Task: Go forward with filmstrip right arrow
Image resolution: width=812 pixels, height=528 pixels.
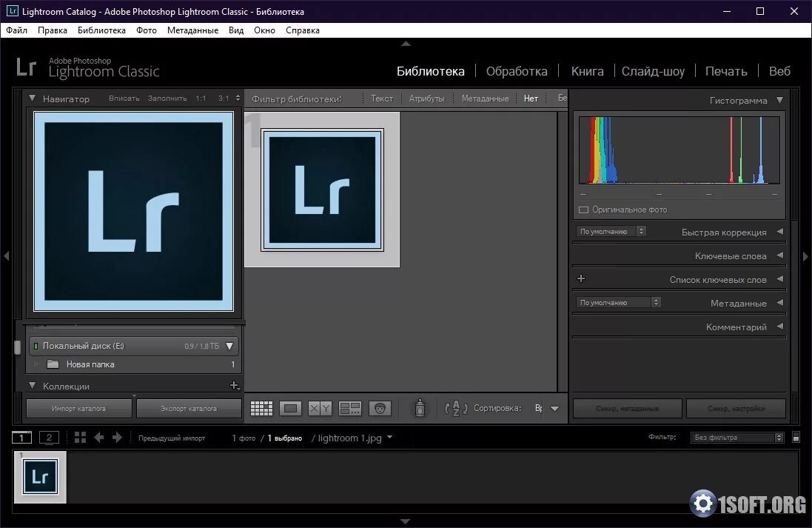Action: tap(117, 438)
